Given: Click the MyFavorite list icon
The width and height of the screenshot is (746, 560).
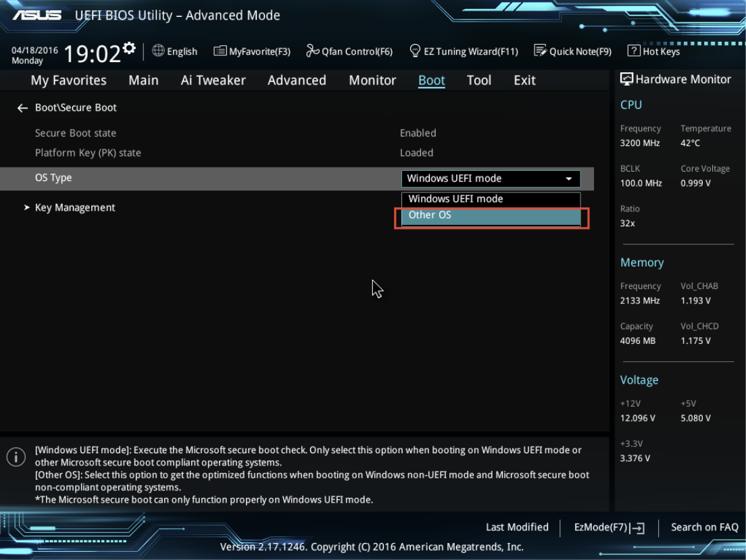Looking at the screenshot, I should coord(220,51).
